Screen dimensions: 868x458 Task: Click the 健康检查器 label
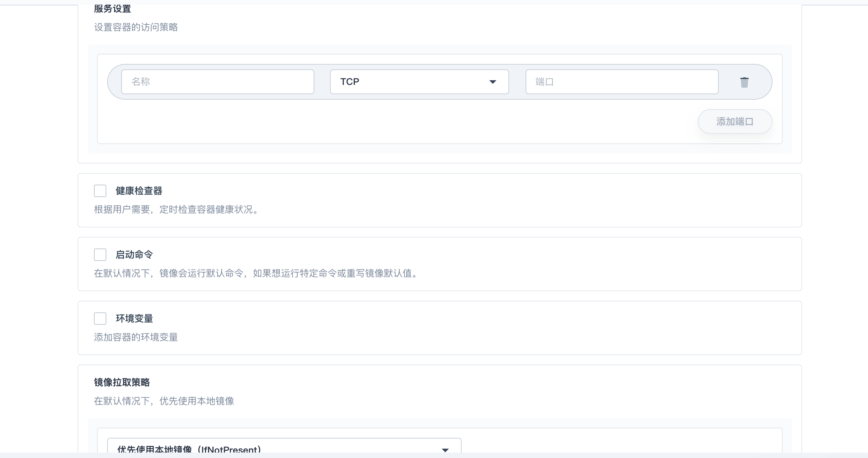[139, 191]
